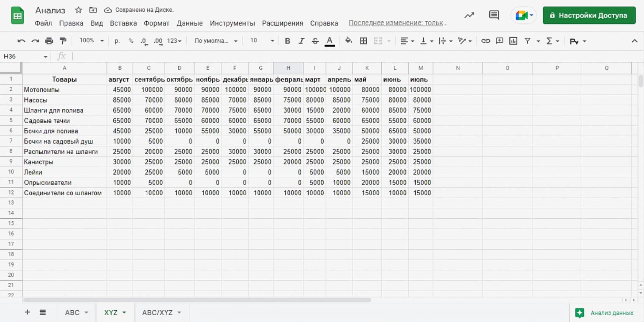Star the Анализ document
This screenshot has width=644, height=322.
point(78,10)
